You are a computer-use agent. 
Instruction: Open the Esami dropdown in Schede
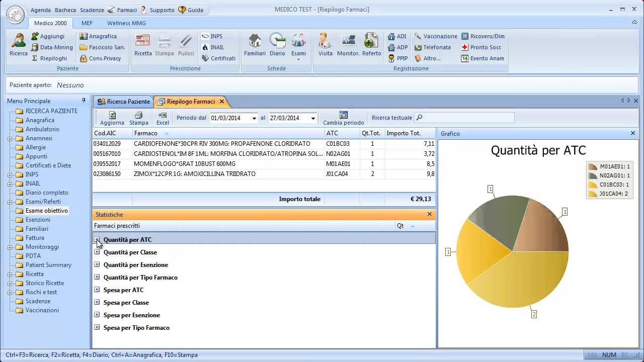point(298,46)
